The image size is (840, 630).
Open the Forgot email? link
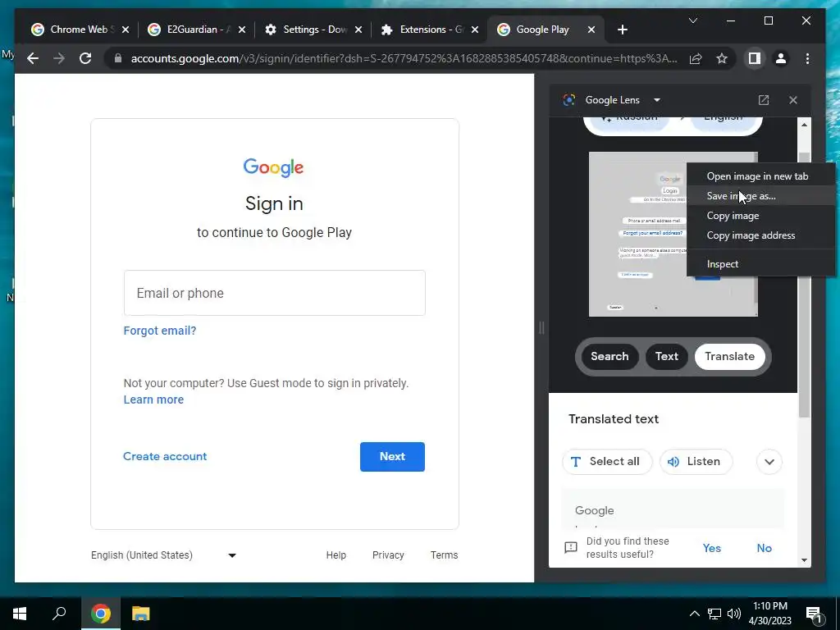[160, 331]
